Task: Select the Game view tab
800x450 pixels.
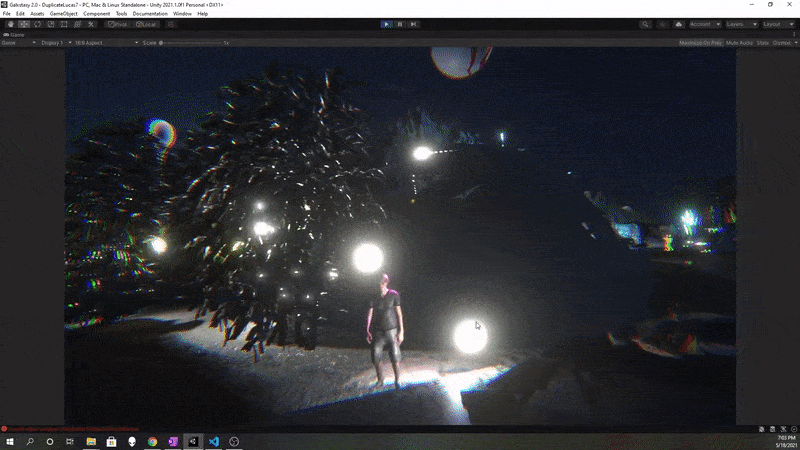Action: pos(14,35)
